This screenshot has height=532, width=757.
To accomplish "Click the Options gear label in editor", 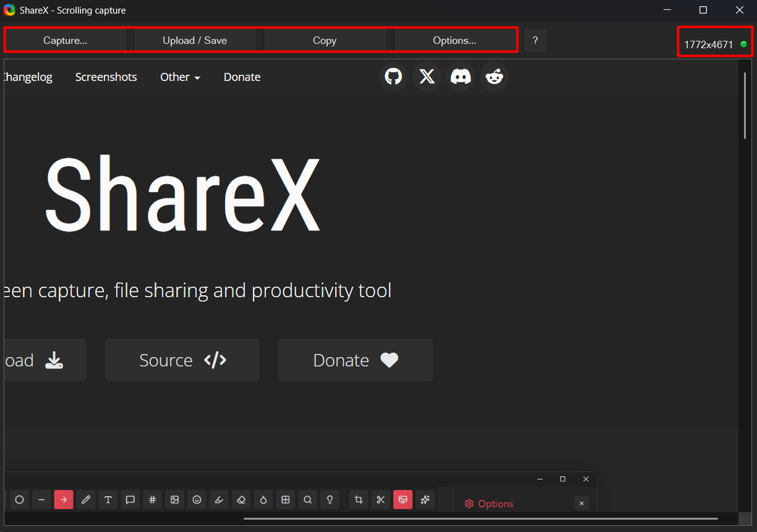I will (489, 504).
